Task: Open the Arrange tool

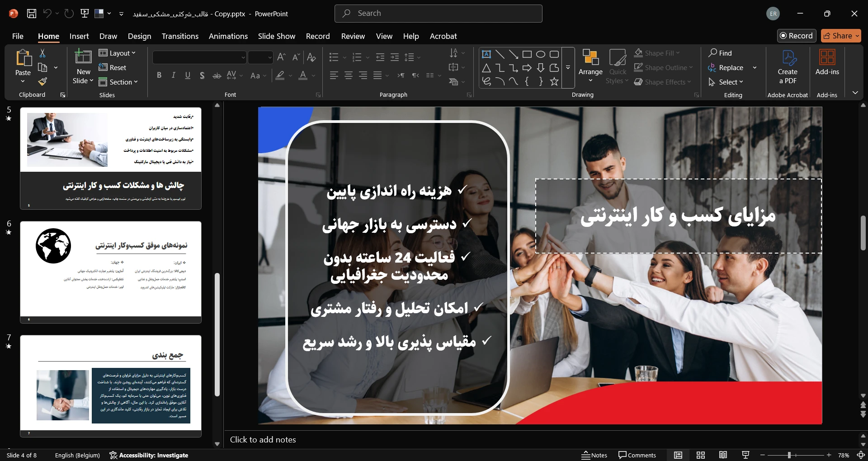Action: pyautogui.click(x=590, y=67)
